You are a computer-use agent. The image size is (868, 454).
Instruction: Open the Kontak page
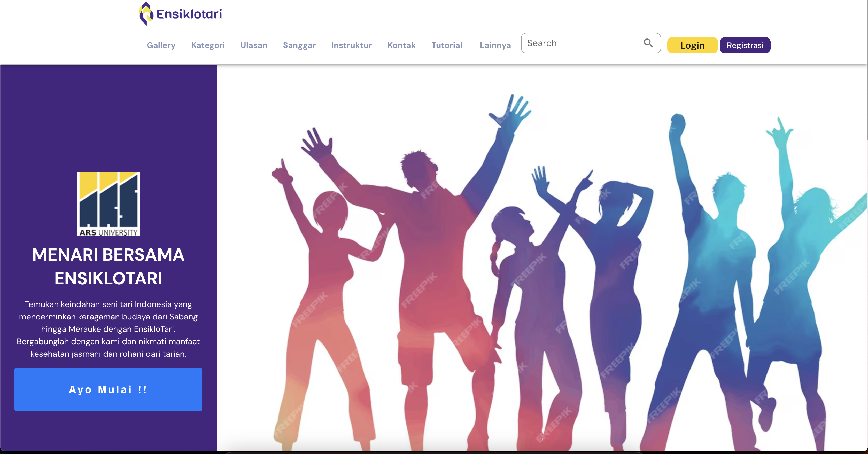pyautogui.click(x=401, y=45)
